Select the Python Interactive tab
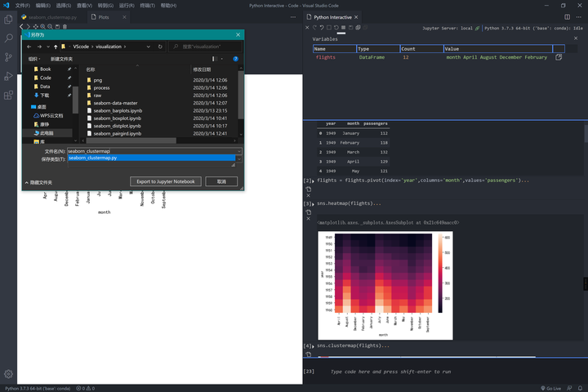This screenshot has width=588, height=392. (332, 17)
